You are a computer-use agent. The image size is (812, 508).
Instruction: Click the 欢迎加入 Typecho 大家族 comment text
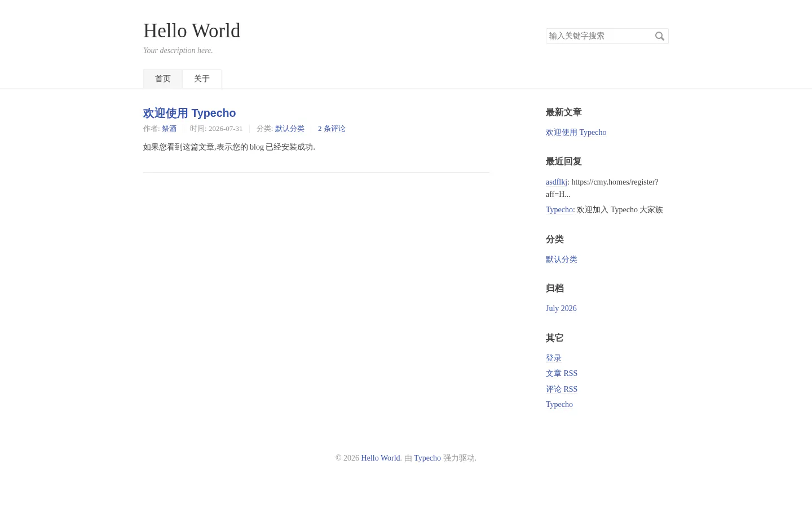click(620, 210)
